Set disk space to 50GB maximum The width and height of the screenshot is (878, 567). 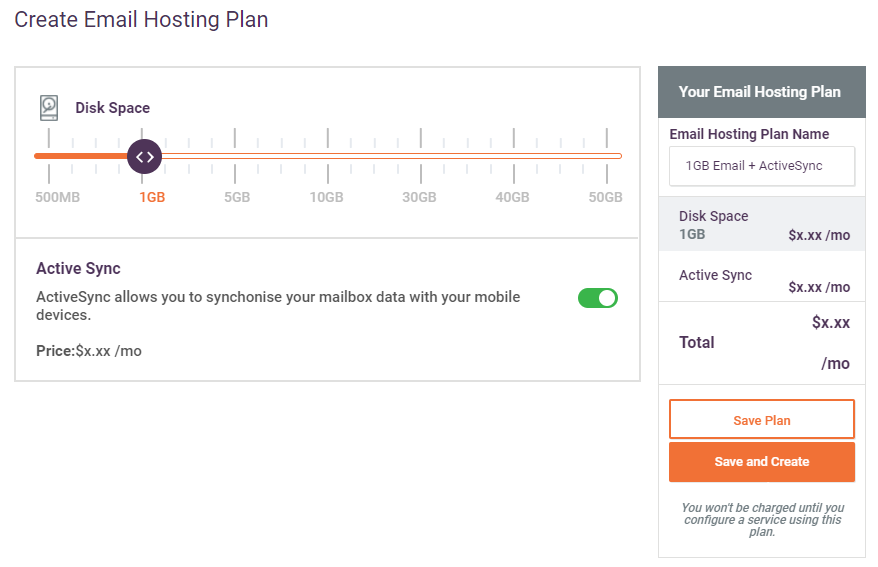pos(607,156)
